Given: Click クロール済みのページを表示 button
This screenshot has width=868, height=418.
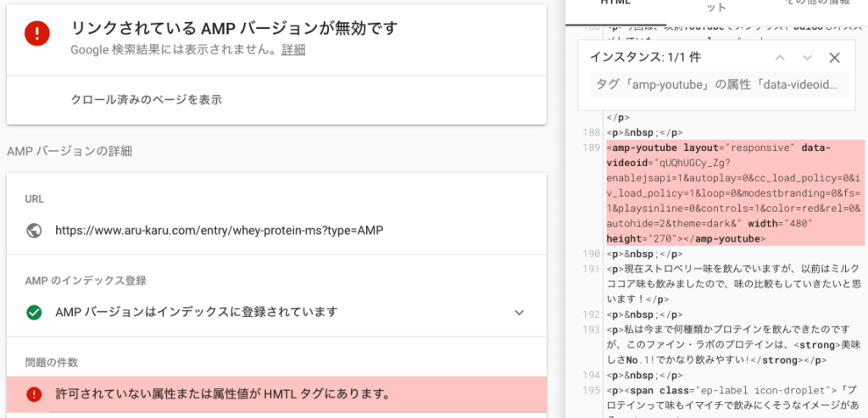Looking at the screenshot, I should 146,100.
